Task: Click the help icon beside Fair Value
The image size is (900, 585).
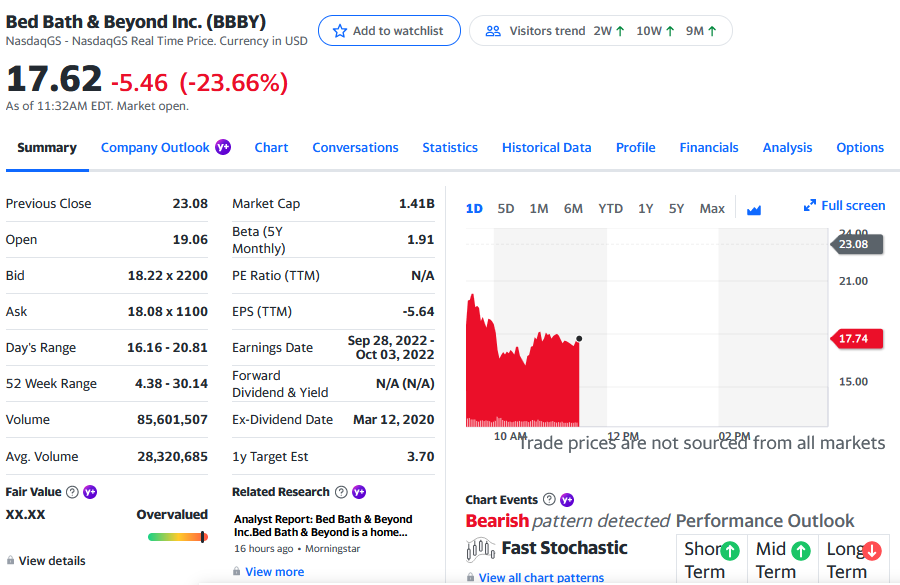Action: point(72,492)
